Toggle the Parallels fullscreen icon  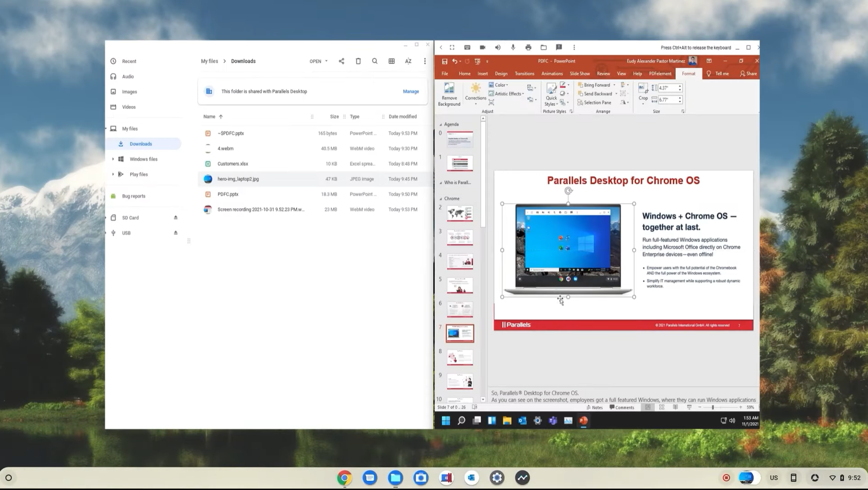(452, 47)
